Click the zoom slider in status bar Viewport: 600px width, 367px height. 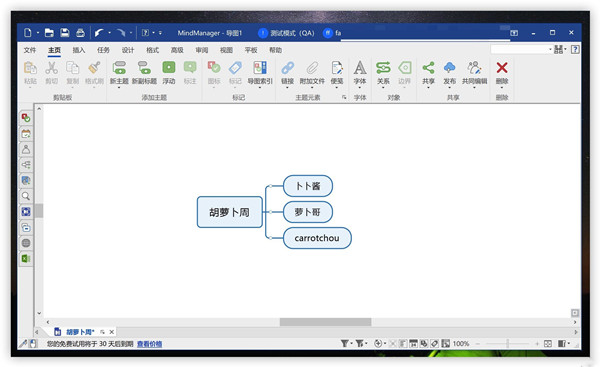pyautogui.click(x=508, y=344)
